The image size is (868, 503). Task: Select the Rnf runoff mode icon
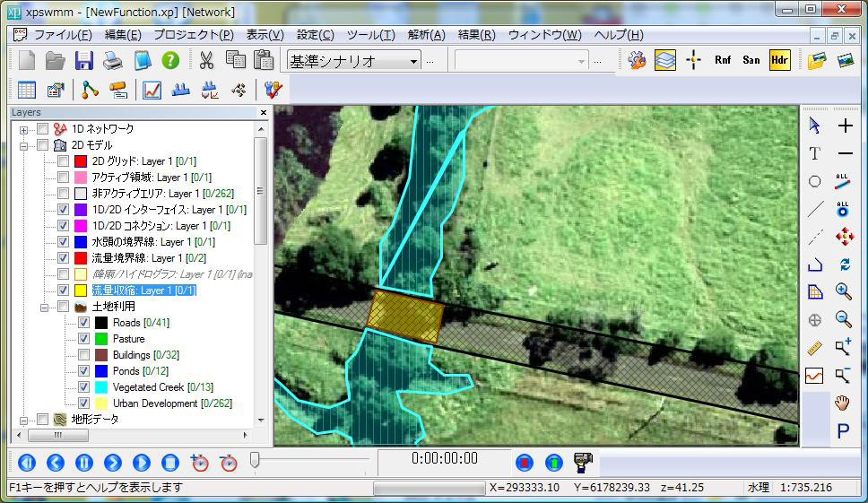pos(723,60)
